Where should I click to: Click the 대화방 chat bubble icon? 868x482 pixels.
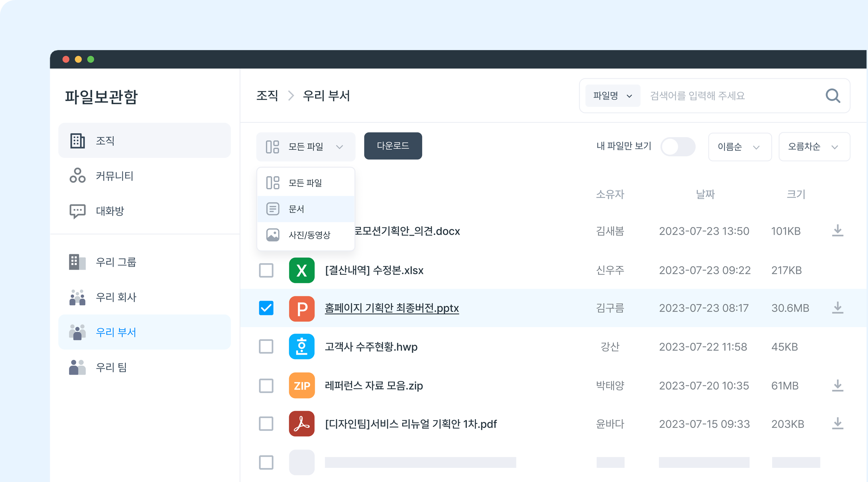pos(77,211)
